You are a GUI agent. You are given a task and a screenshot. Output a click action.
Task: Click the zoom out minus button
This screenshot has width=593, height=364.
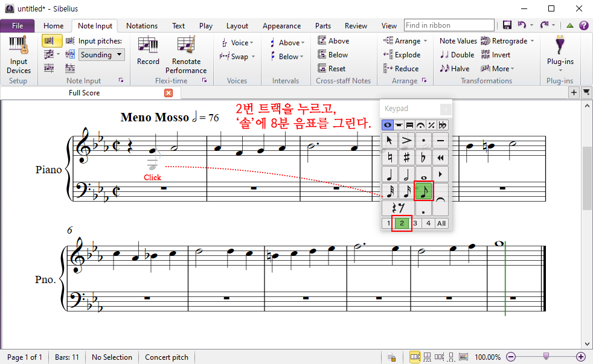(x=511, y=356)
